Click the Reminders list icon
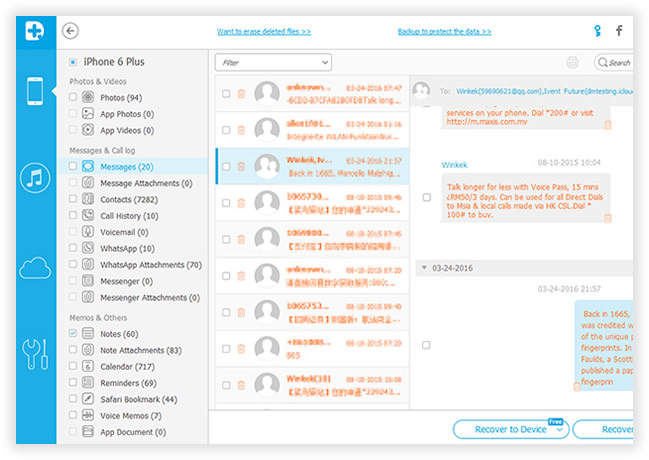Screen dimensions: 649x460 [x=88, y=382]
